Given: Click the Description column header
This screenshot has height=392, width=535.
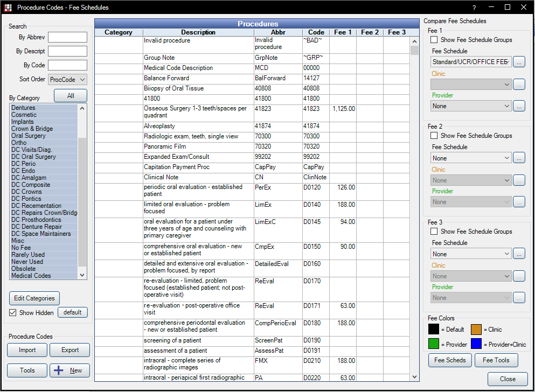Looking at the screenshot, I should coord(198,32).
